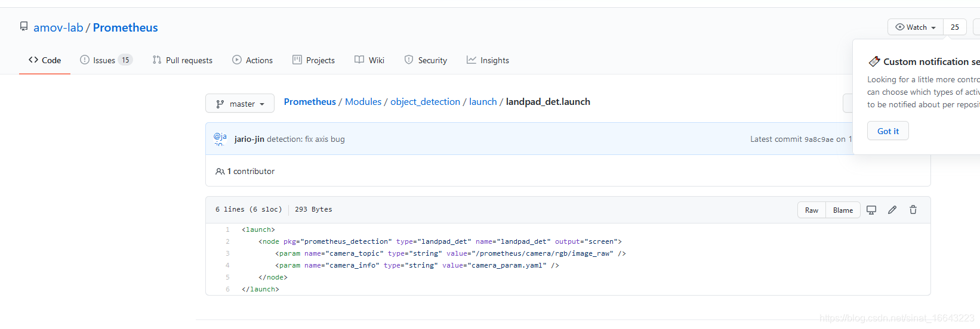Viewport: 980px width, 329px height.
Task: Click the camera_info param line
Action: [x=417, y=265]
